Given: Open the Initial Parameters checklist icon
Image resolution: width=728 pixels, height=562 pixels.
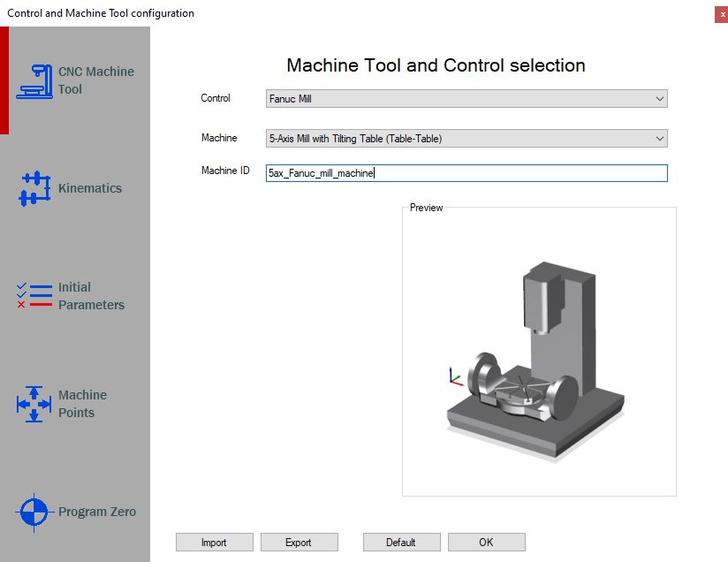Looking at the screenshot, I should (34, 296).
